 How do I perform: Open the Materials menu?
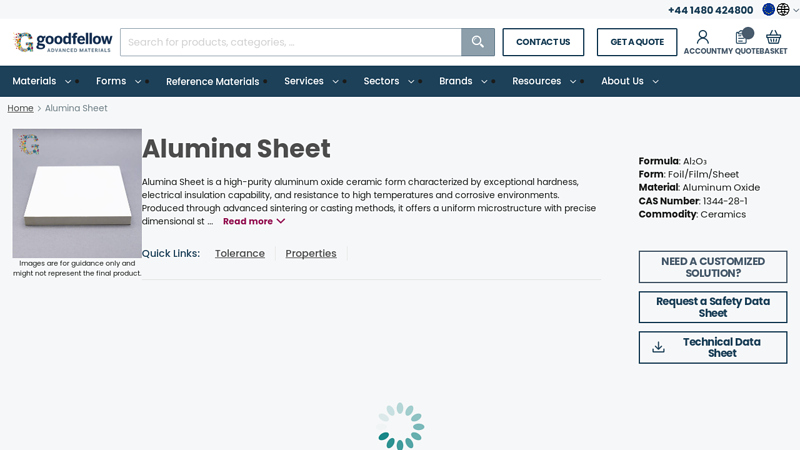pyautogui.click(x=34, y=81)
